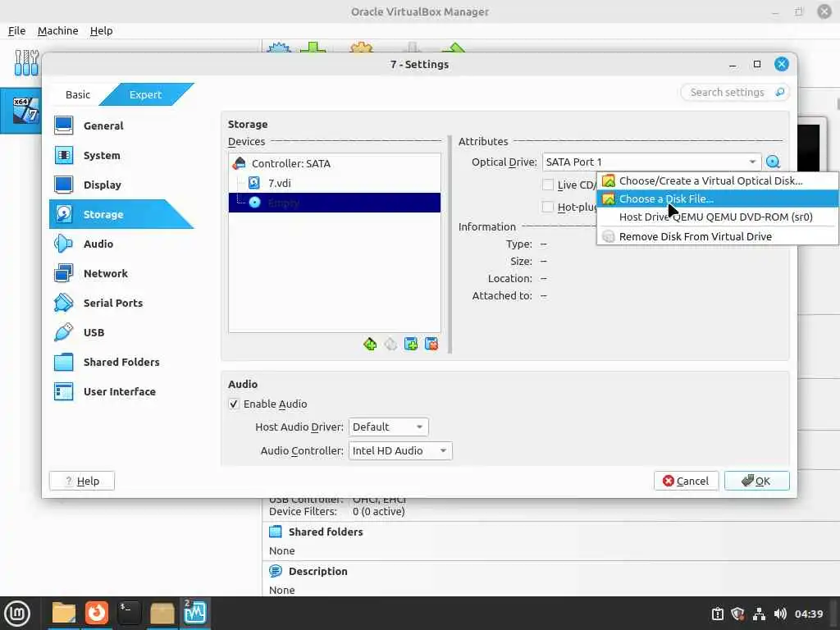The image size is (840, 630).
Task: Click the network icon in system tray
Action: pos(759,614)
